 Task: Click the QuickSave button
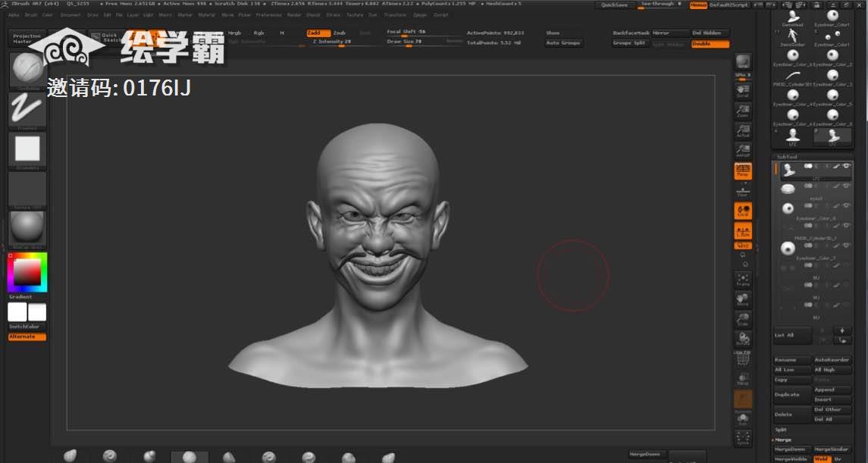pyautogui.click(x=615, y=5)
